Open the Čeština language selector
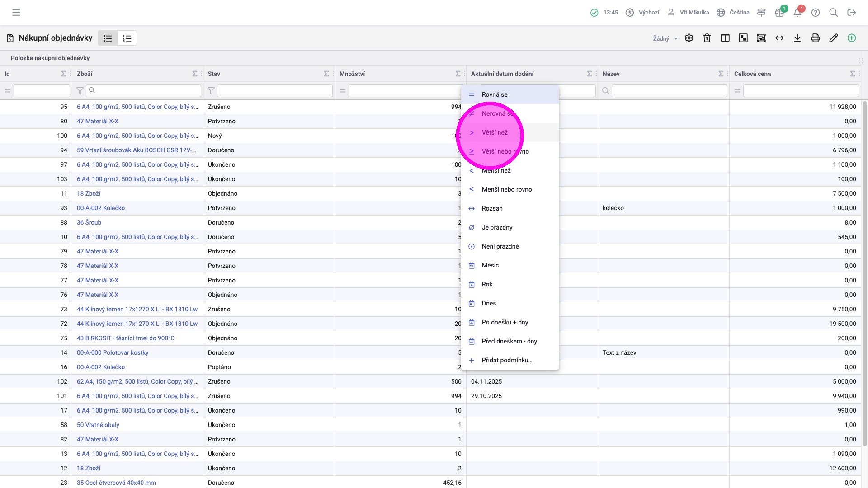868x488 pixels. 733,13
